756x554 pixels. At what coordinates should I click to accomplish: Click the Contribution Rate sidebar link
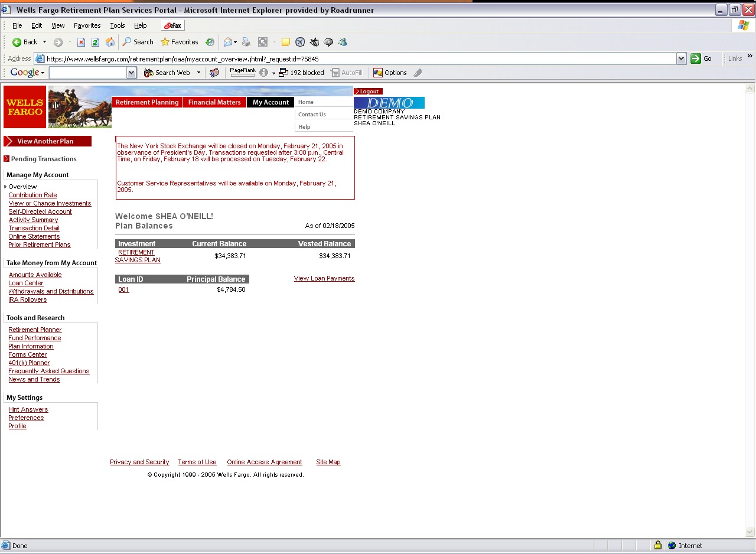tap(32, 195)
